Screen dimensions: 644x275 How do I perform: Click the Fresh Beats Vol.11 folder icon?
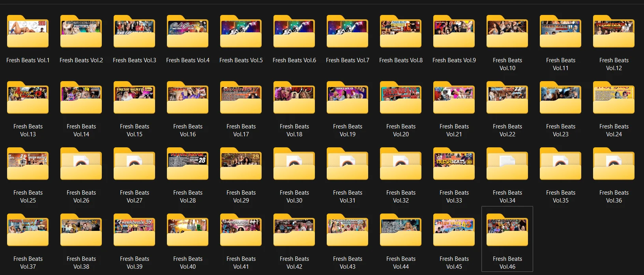[x=561, y=32]
